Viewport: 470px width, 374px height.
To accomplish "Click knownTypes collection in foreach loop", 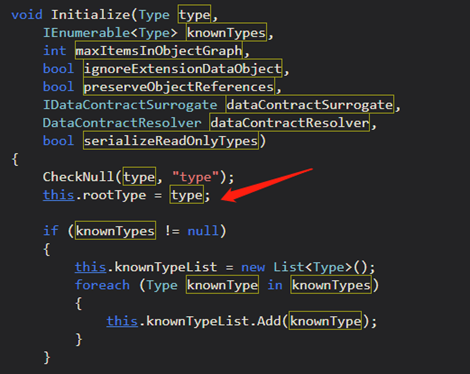I will (x=331, y=284).
